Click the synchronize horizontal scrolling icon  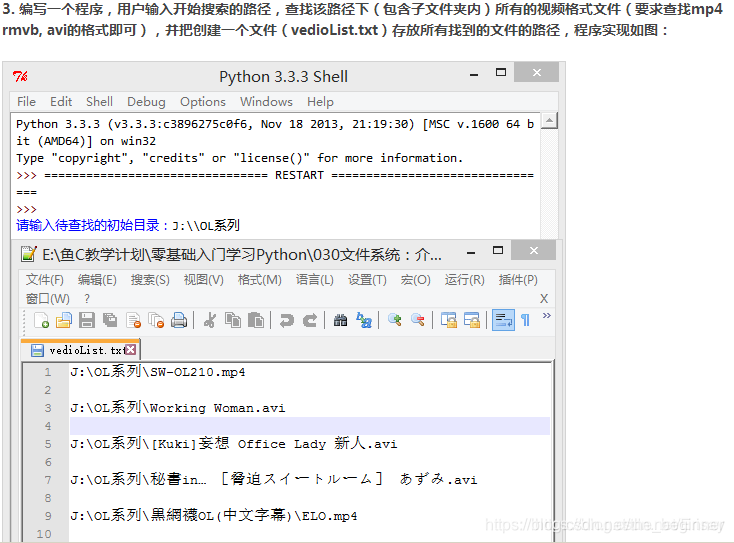(472, 321)
